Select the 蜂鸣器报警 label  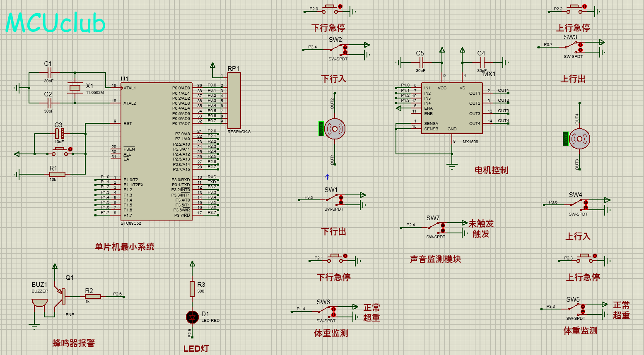coord(74,343)
